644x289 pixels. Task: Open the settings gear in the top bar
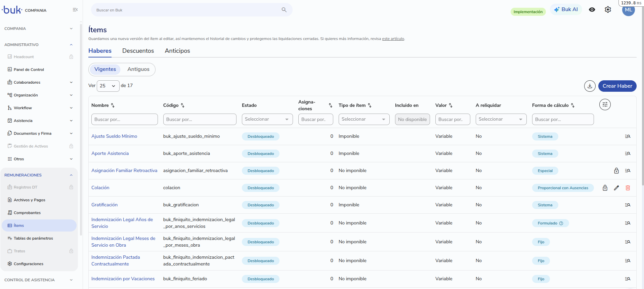[x=608, y=10]
